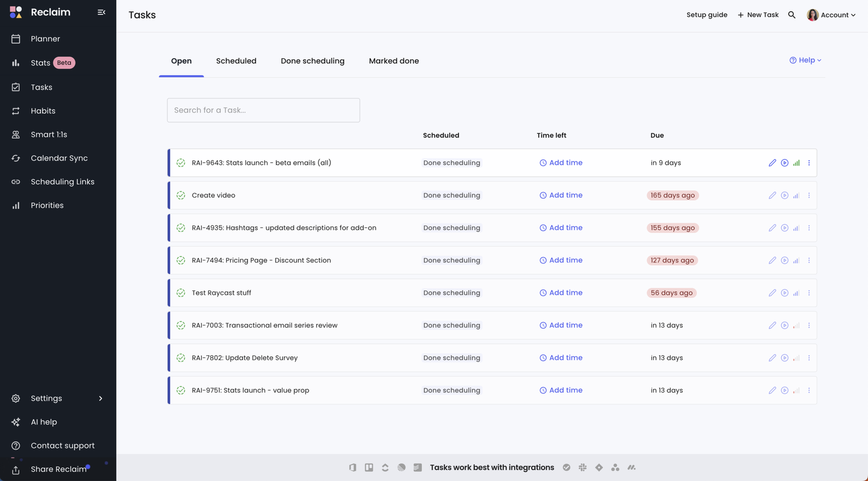
Task: Click the New Task button
Action: (758, 15)
